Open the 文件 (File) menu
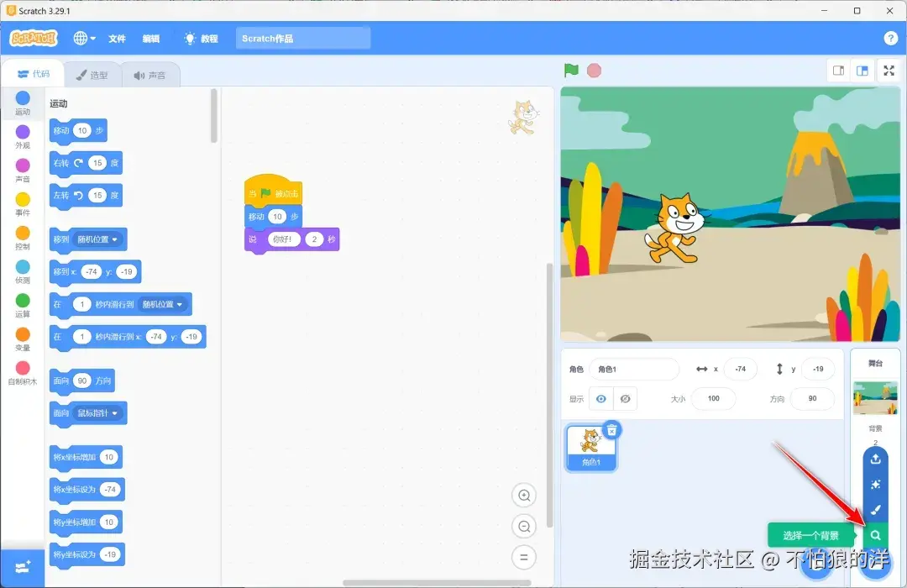The height and width of the screenshot is (588, 907). (x=116, y=37)
